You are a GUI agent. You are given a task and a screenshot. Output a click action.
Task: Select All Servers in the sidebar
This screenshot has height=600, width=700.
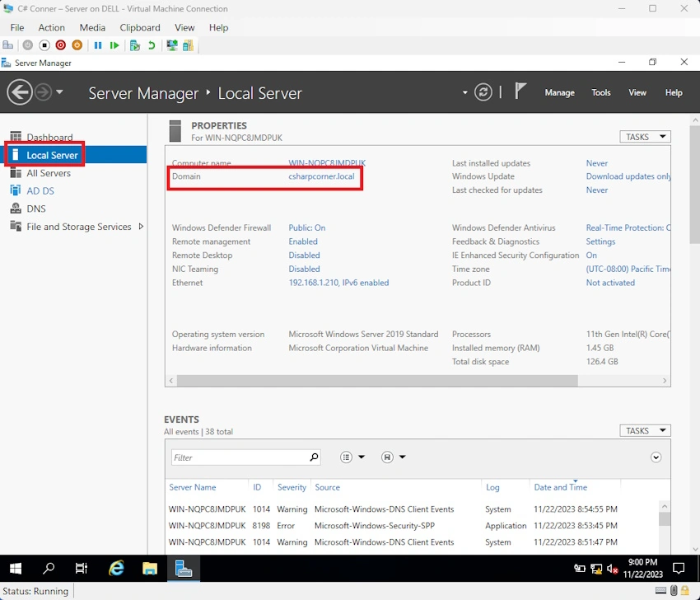(49, 173)
